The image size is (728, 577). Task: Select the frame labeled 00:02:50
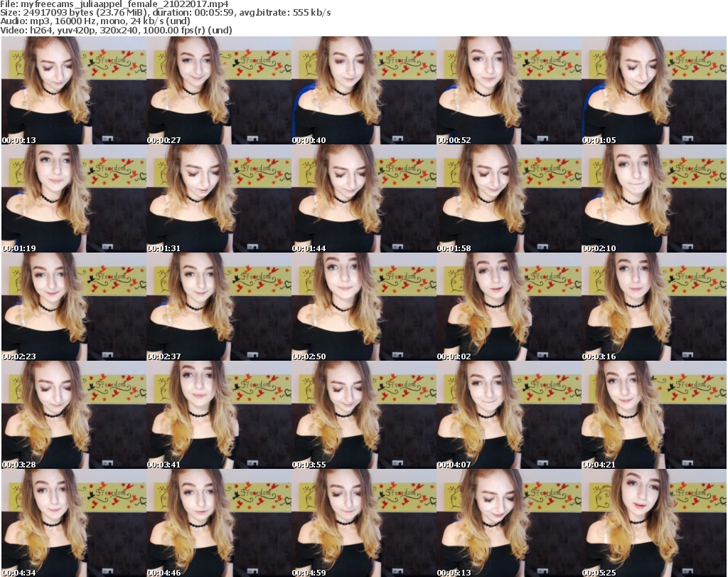click(x=363, y=307)
